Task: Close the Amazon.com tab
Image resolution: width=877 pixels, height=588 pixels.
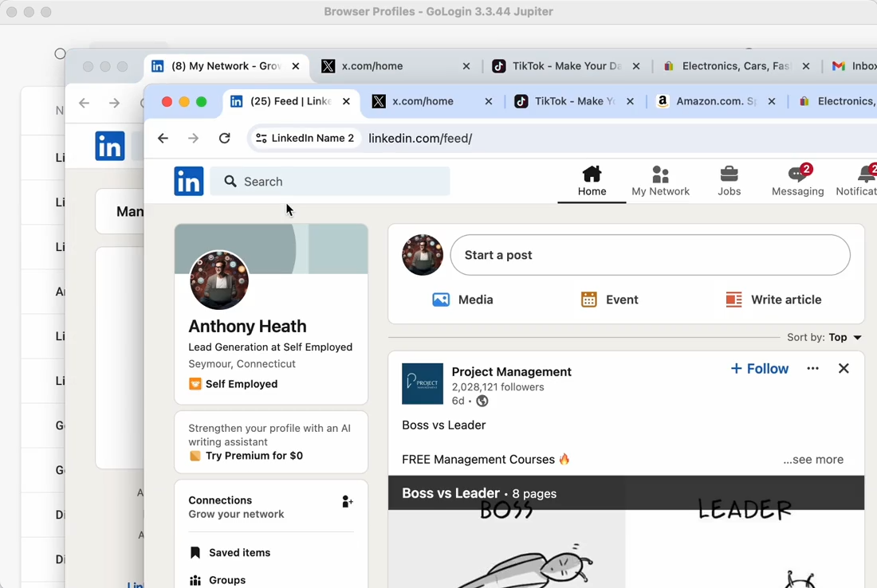Action: coord(771,101)
